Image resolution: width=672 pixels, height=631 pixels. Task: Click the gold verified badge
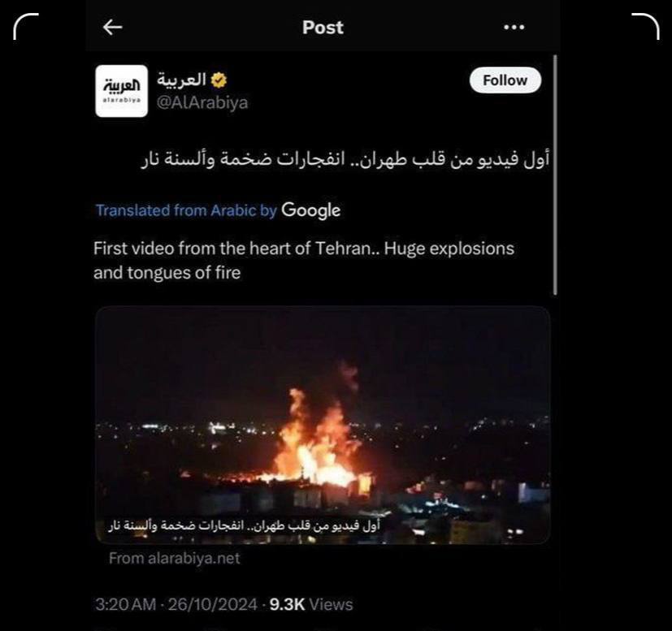pyautogui.click(x=219, y=80)
